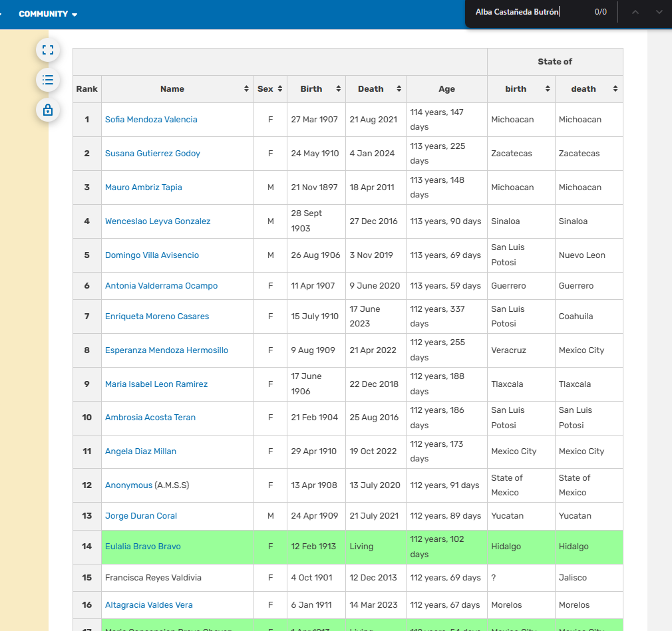Click the page lock icon
672x631 pixels.
[47, 110]
